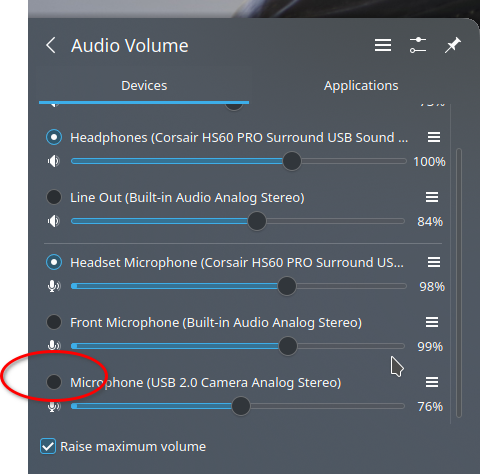Screen dimensions: 480x474
Task: Click the USB Camera Microphone 76% value
Action: 430,407
